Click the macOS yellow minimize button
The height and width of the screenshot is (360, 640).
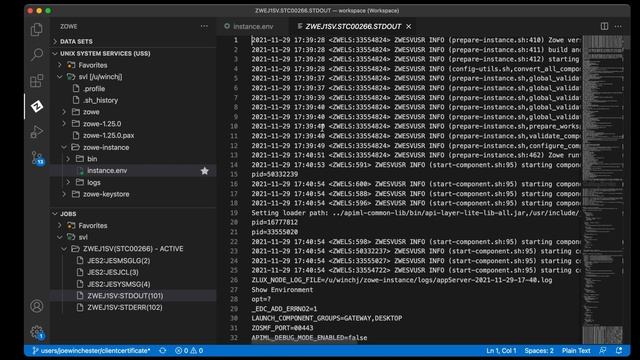tap(39, 11)
